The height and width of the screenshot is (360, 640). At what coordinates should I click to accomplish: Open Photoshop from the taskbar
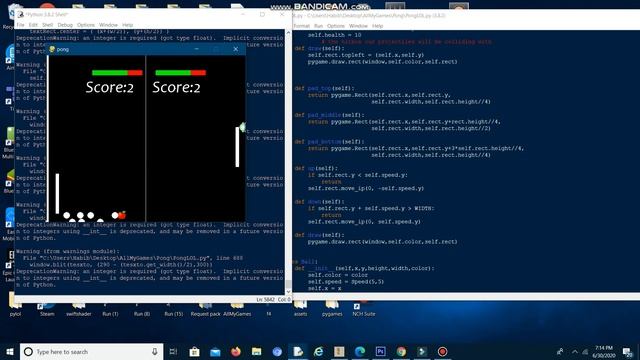tap(381, 351)
